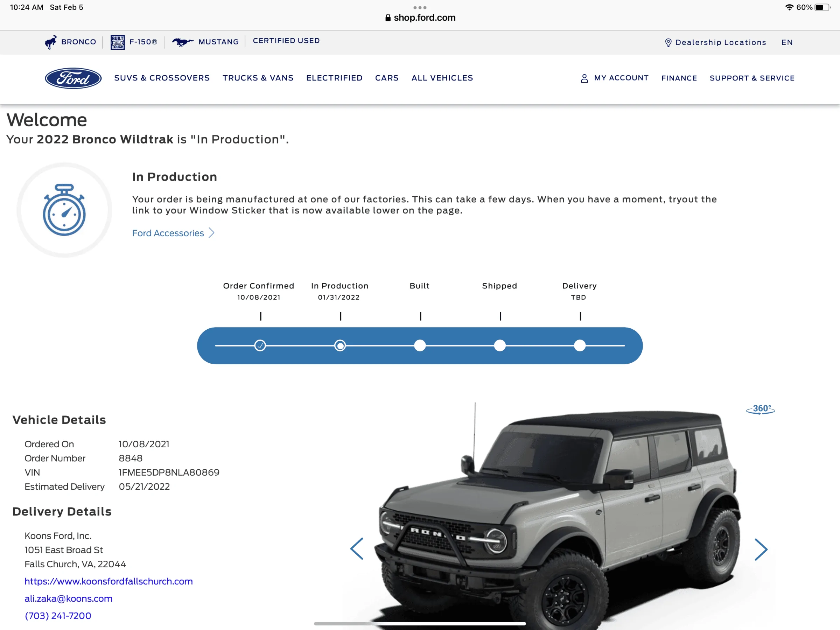Click the Safari address bar shop.ford.com
The height and width of the screenshot is (630, 840).
tap(420, 17)
